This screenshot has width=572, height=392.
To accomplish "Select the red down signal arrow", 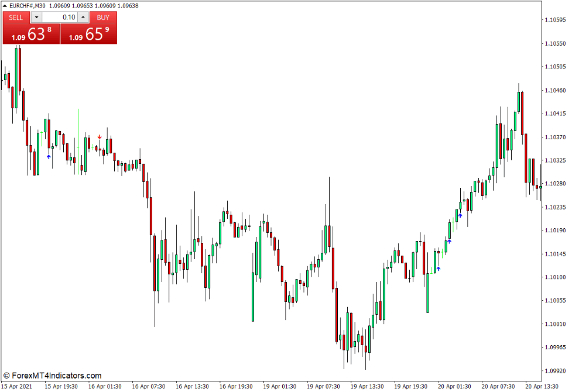I will tap(100, 137).
